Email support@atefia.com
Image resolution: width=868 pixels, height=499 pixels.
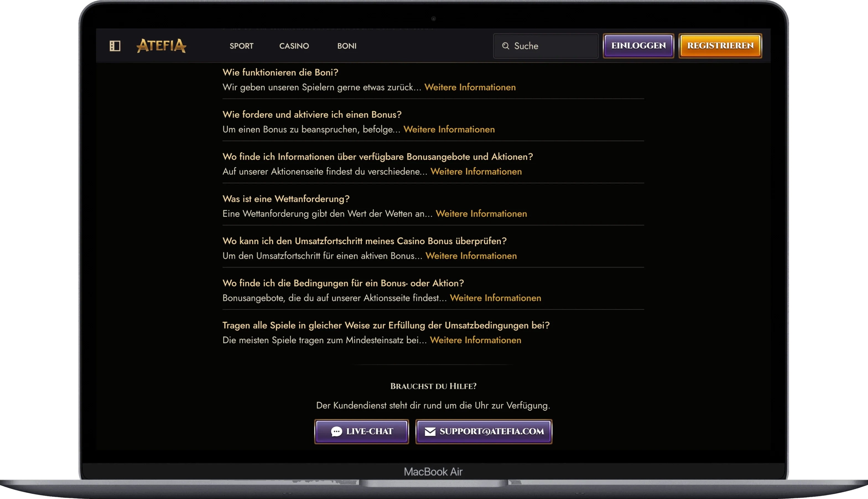[x=484, y=432]
